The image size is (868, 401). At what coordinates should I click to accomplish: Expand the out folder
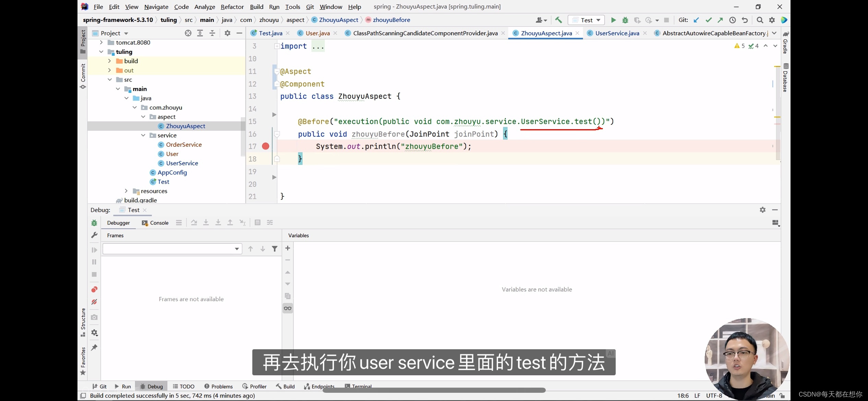[110, 70]
